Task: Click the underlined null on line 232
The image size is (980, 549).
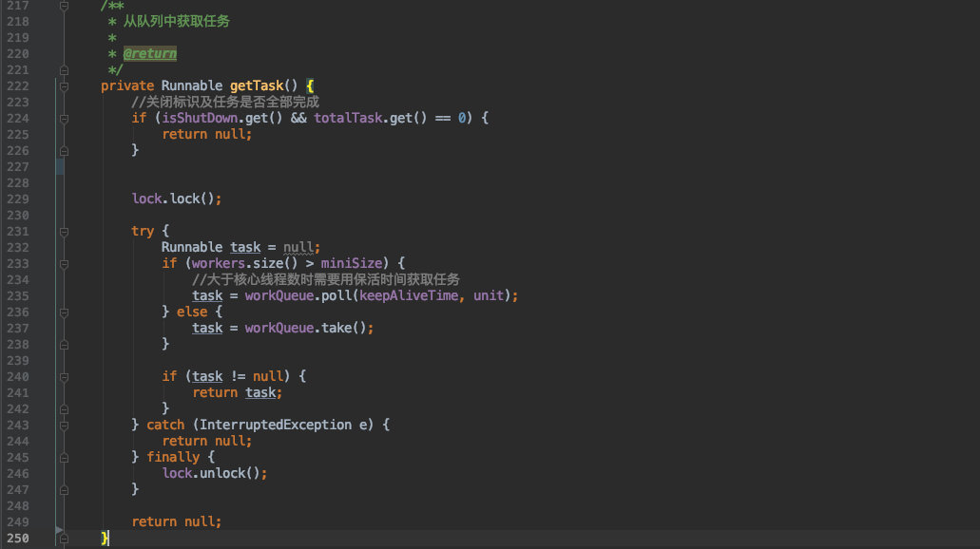Action: pyautogui.click(x=298, y=247)
